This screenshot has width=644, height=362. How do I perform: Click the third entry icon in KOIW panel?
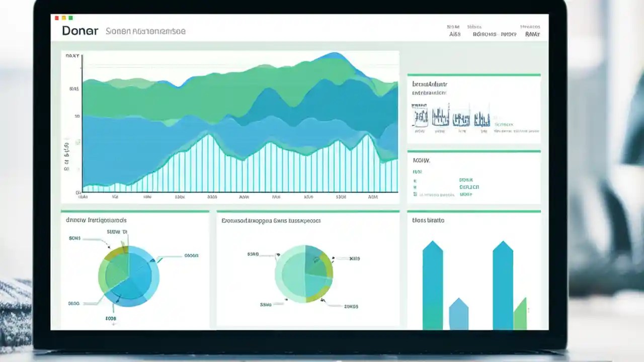[415, 194]
